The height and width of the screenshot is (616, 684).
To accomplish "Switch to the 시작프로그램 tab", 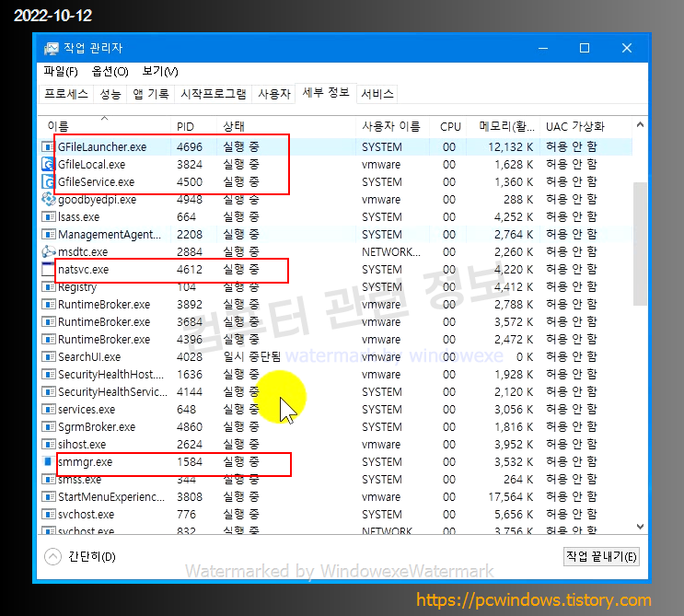I will tap(214, 94).
